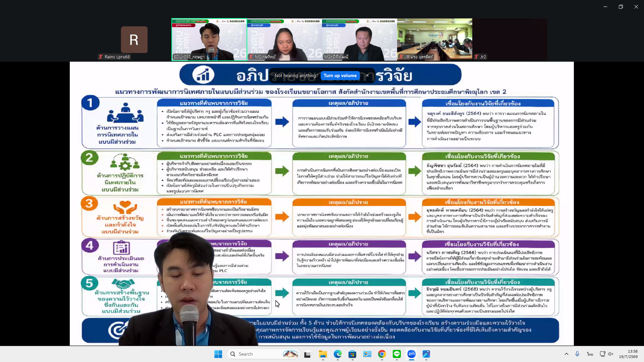Click the blue planning icon of section 1
644x362 pixels.
125,113
